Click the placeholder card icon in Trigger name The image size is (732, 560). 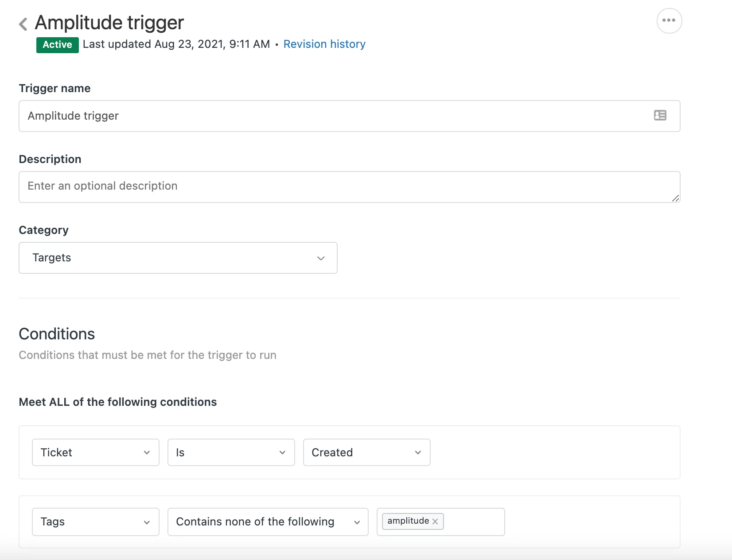coord(660,115)
